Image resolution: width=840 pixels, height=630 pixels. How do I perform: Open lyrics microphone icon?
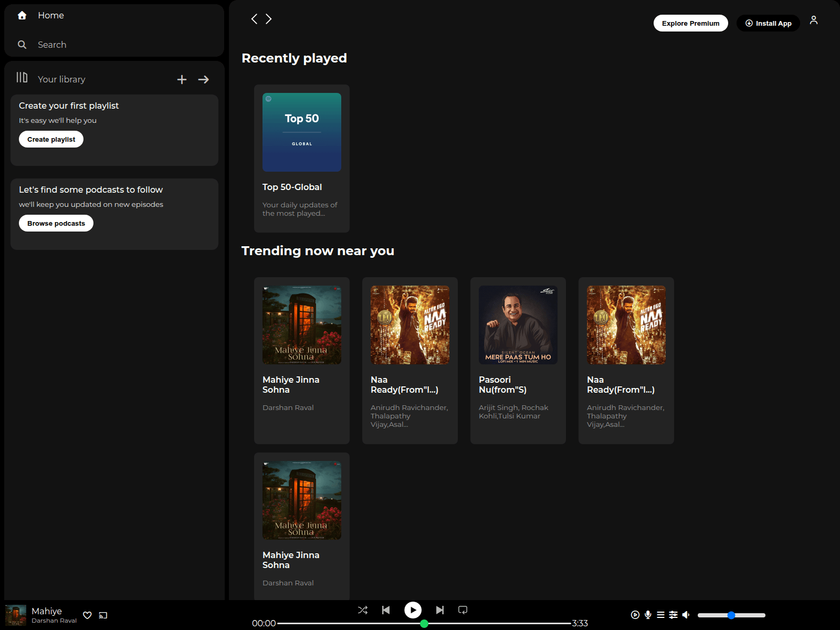tap(648, 615)
